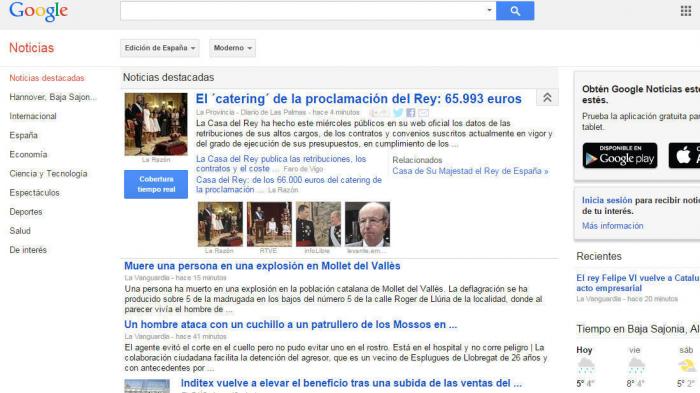This screenshot has height=393, width=700.
Task: Share lead story by email
Action: pos(423,113)
